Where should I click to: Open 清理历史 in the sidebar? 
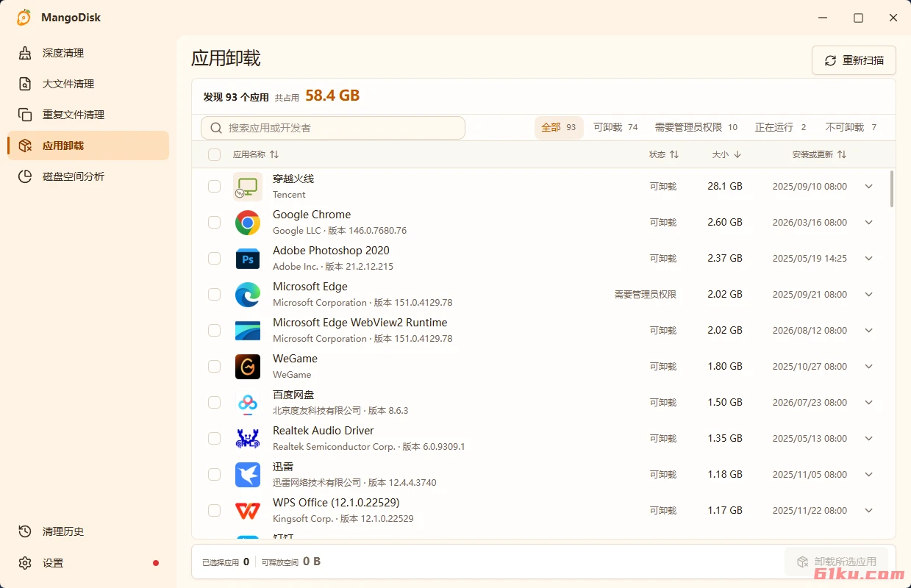tap(88, 531)
